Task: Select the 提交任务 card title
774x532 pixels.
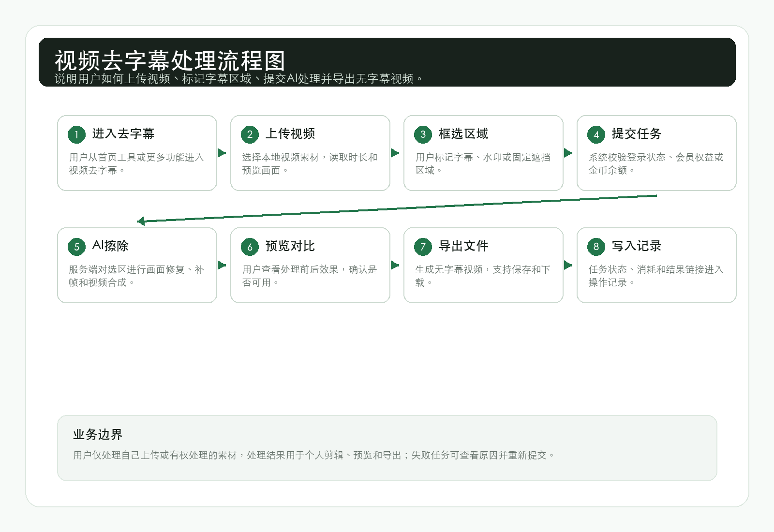Action: [637, 133]
